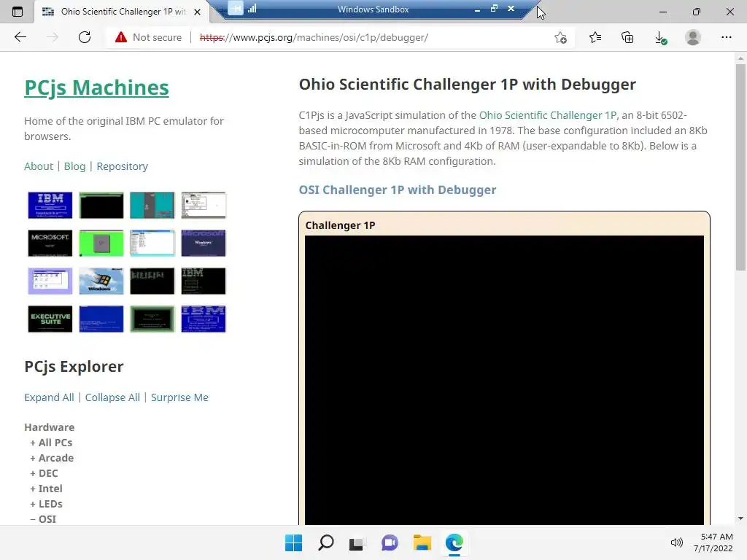Open the volume control in the system tray
747x560 pixels.
coord(676,542)
